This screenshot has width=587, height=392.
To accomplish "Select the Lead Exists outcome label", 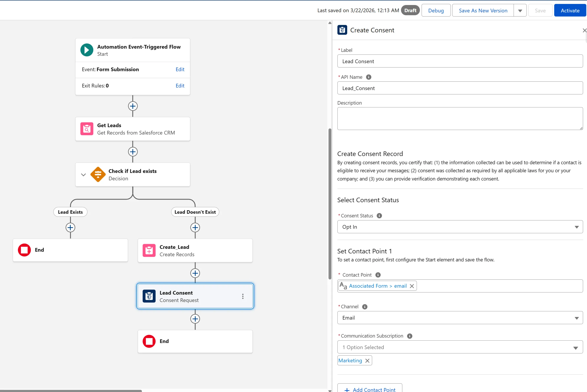I will (70, 212).
